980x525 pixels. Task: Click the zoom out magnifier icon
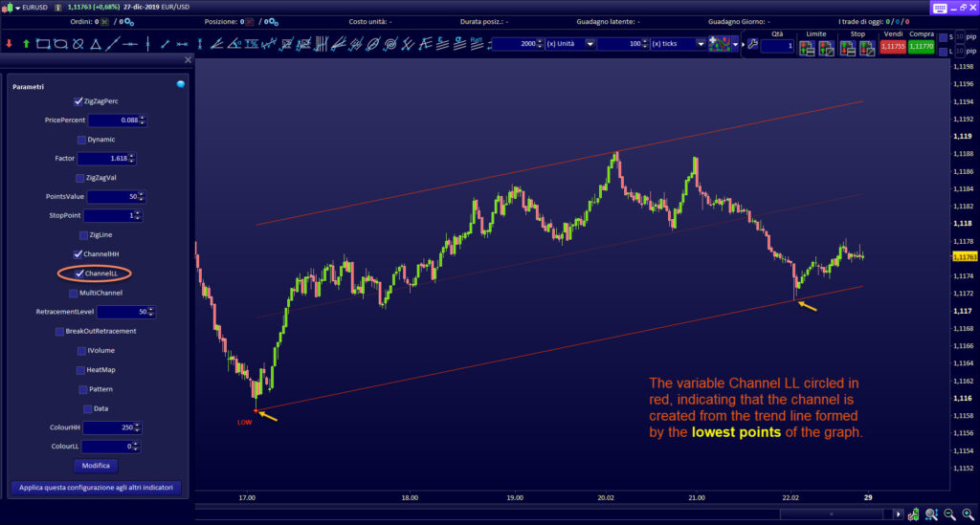pos(948,514)
